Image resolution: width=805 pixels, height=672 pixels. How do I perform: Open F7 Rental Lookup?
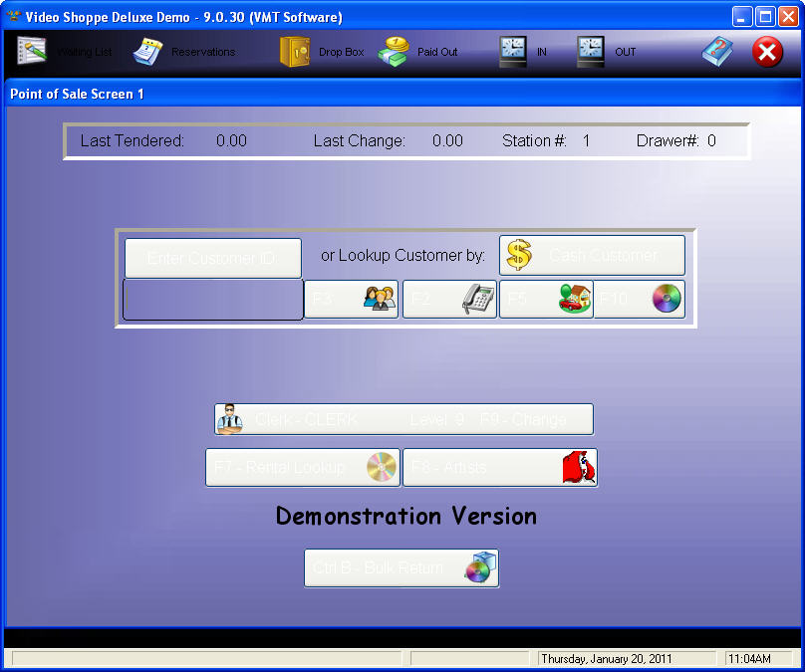coord(302,467)
